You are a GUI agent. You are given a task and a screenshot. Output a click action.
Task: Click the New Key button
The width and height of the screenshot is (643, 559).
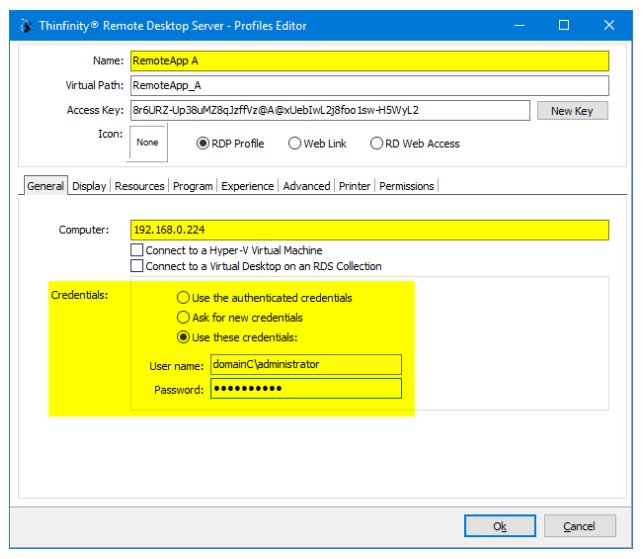[572, 111]
